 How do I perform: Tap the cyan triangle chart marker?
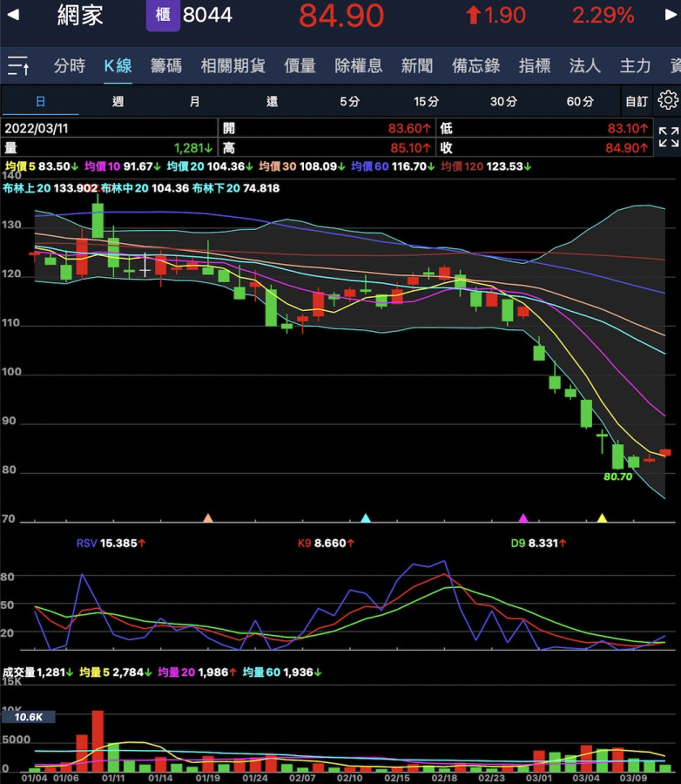[366, 518]
